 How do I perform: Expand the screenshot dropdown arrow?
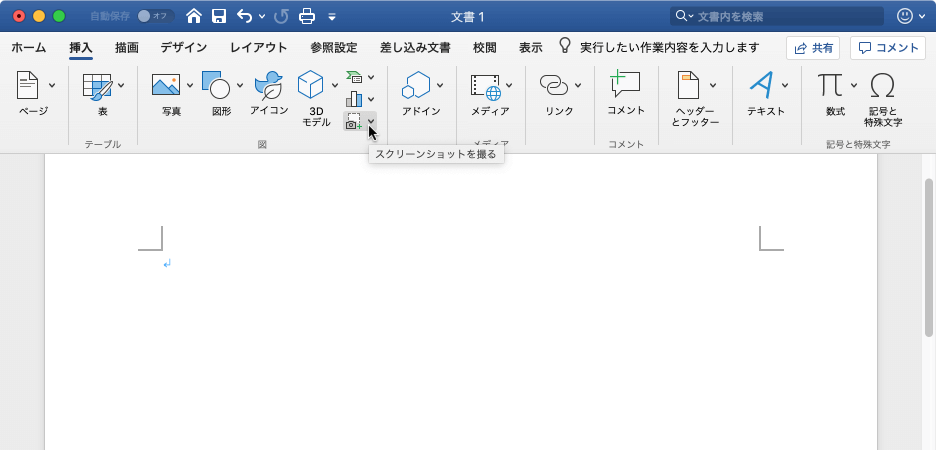point(371,121)
